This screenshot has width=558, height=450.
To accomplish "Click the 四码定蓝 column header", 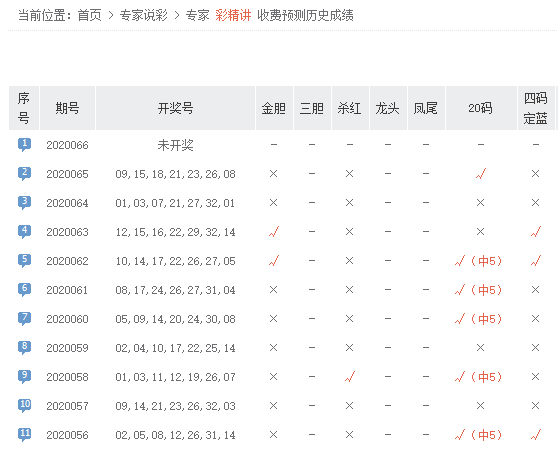I will click(x=535, y=108).
